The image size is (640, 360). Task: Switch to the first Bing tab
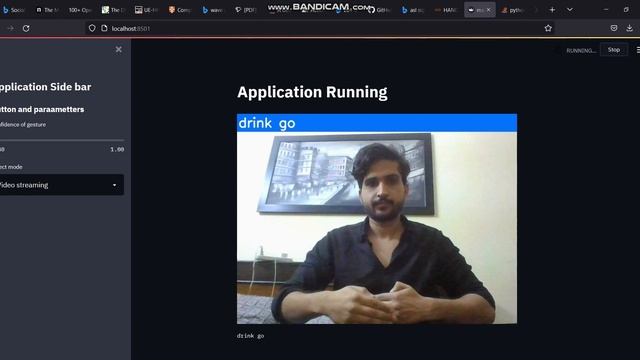(15, 10)
